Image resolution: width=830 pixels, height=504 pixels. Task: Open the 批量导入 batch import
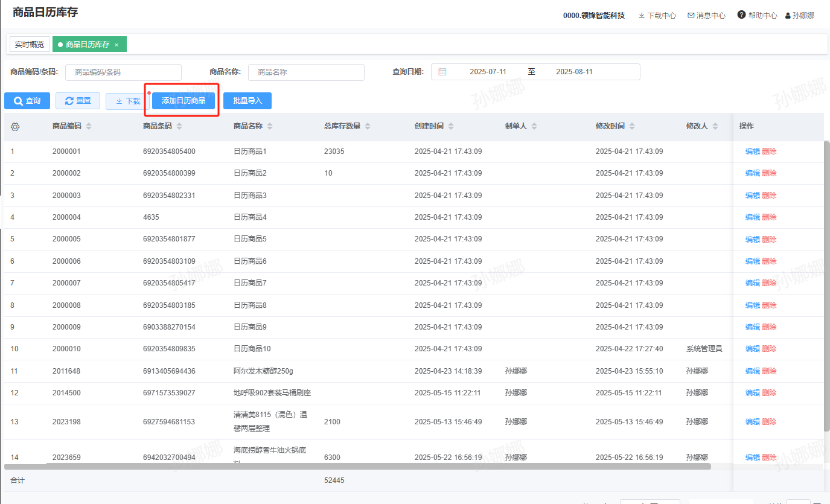click(x=247, y=101)
